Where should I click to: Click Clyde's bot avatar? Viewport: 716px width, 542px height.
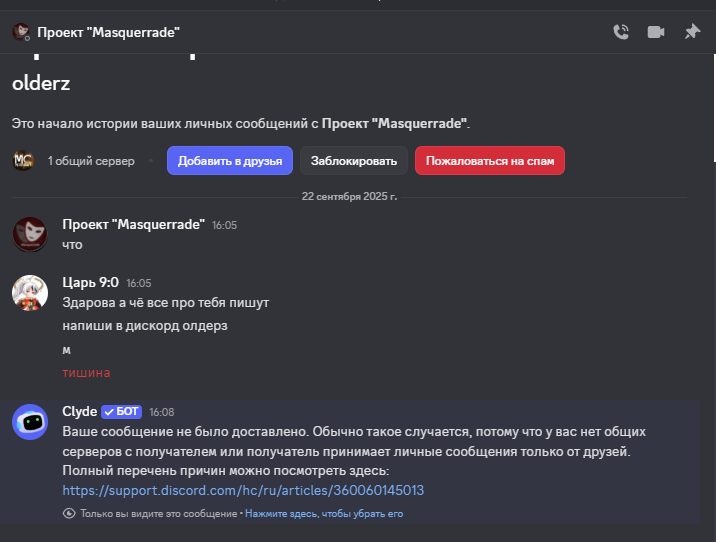click(x=29, y=421)
